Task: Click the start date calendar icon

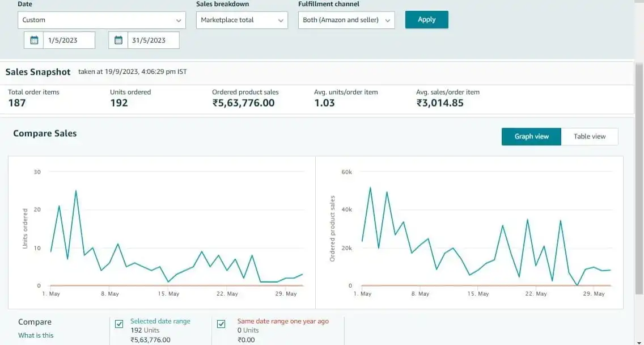Action: click(x=34, y=40)
